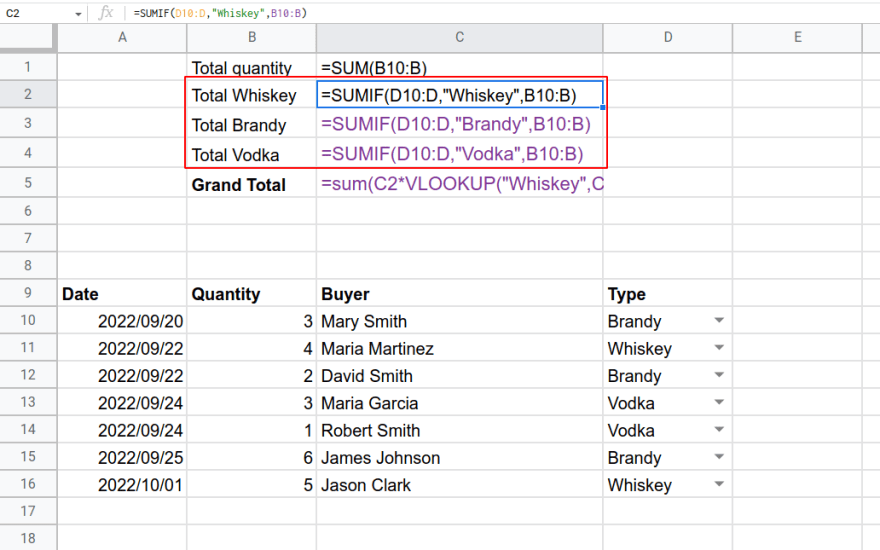The height and width of the screenshot is (550, 880).
Task: Click quantity 6 in James Johnson row
Action: [251, 457]
